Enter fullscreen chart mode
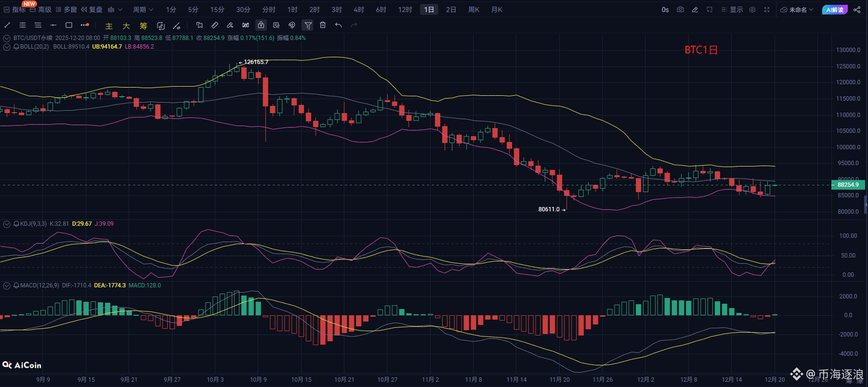The width and height of the screenshot is (868, 387). tap(767, 10)
